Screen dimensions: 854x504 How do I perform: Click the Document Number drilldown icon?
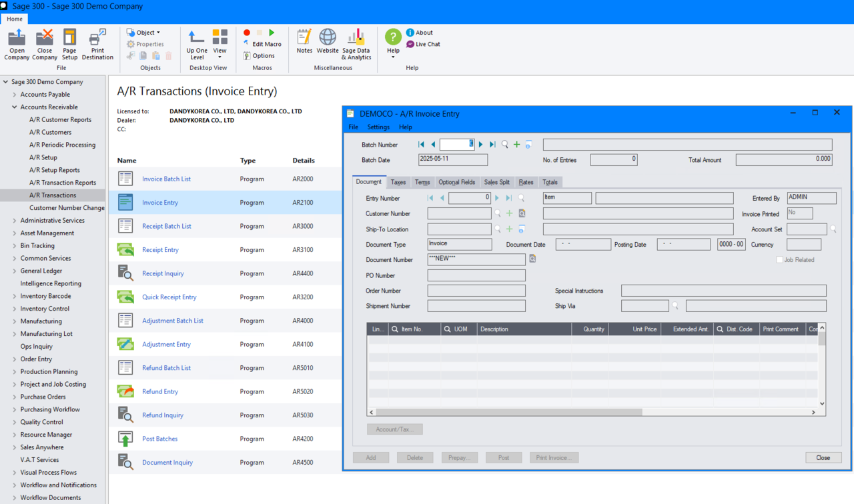(532, 259)
